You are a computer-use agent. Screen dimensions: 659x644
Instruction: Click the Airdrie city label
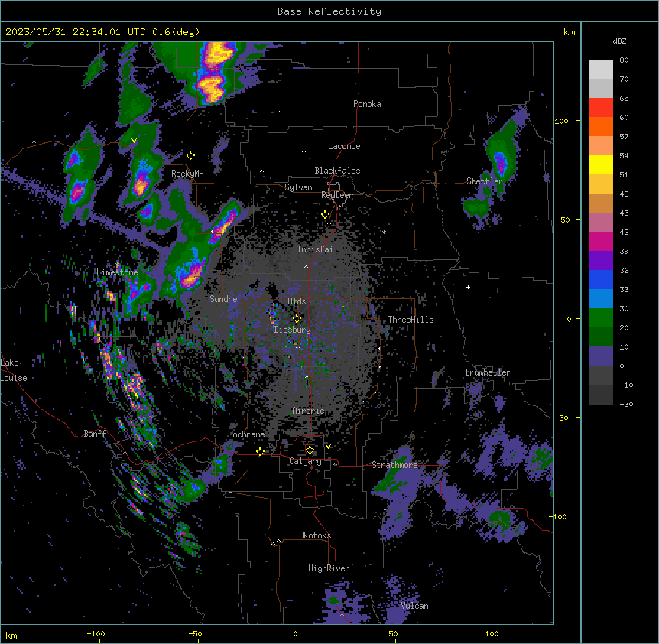309,411
